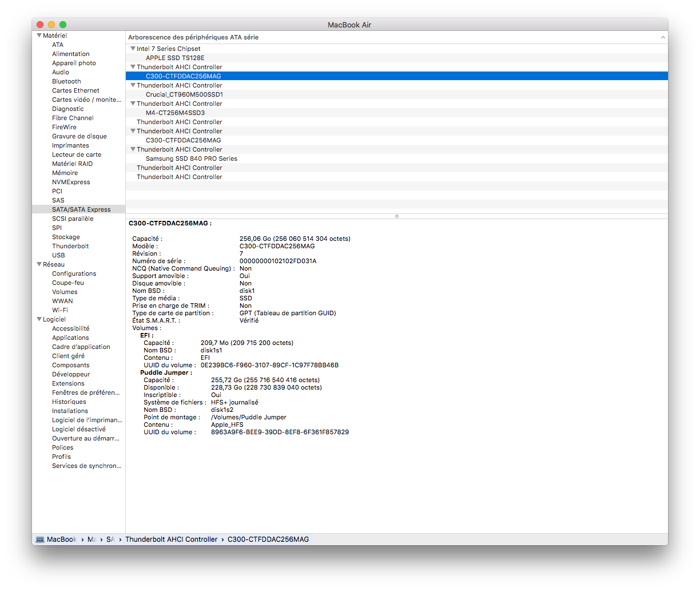Open ATA in the sidebar
The image size is (700, 591).
point(58,45)
